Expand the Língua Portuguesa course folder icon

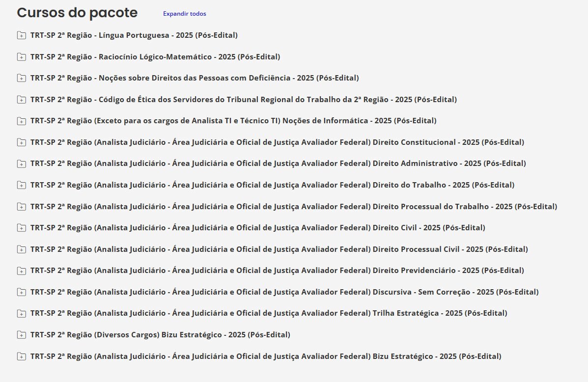pyautogui.click(x=21, y=35)
